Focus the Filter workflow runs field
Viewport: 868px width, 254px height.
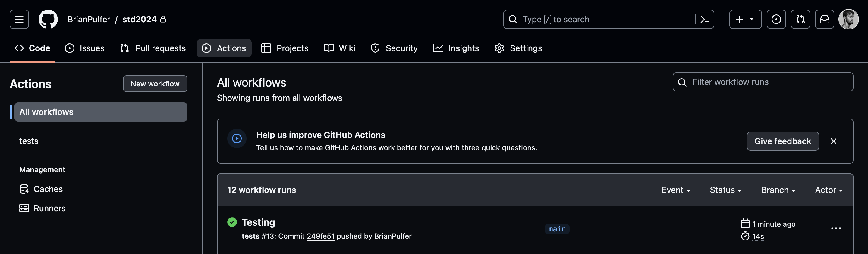(x=763, y=82)
